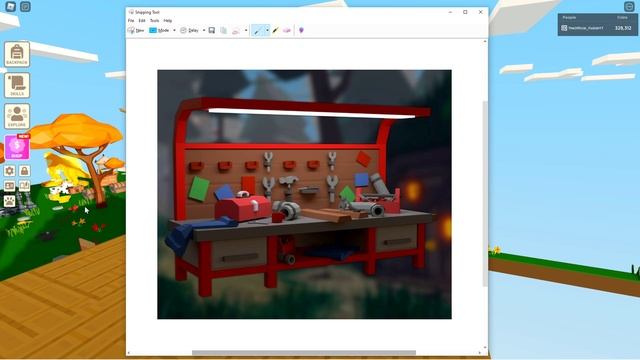This screenshot has height=360, width=640.
Task: Click the paw print pets icon
Action: pyautogui.click(x=10, y=201)
